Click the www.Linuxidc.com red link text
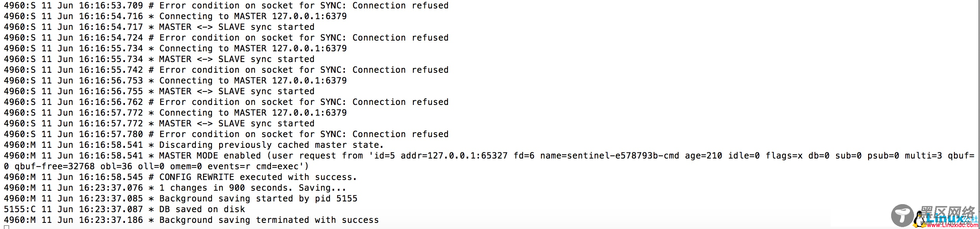Screen dimensions: 980x229 [952, 226]
